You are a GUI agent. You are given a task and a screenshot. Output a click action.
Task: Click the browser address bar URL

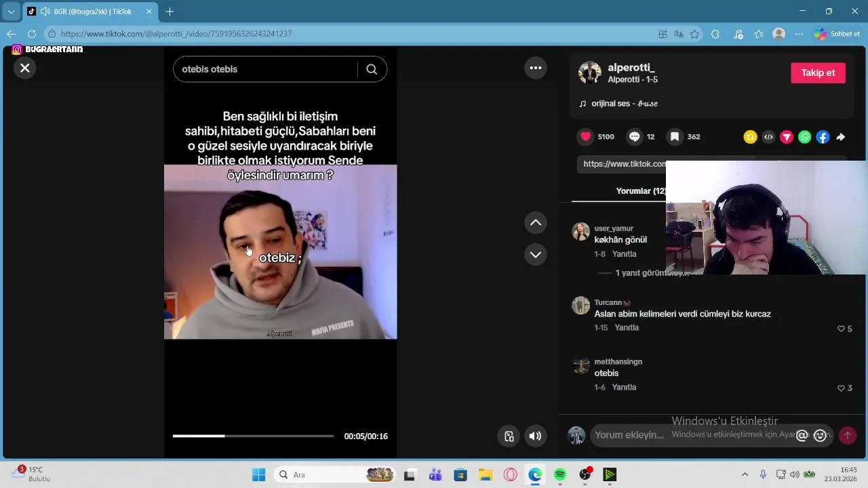click(x=176, y=34)
